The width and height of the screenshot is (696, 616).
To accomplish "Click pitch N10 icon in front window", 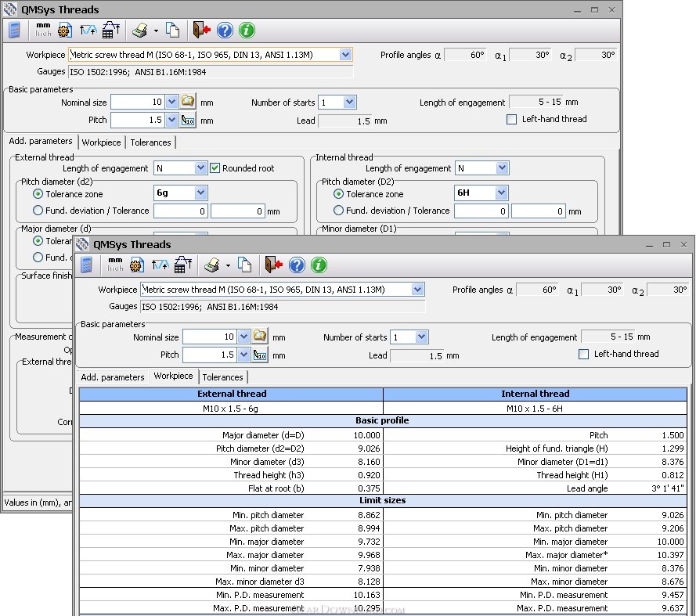I will (x=260, y=355).
